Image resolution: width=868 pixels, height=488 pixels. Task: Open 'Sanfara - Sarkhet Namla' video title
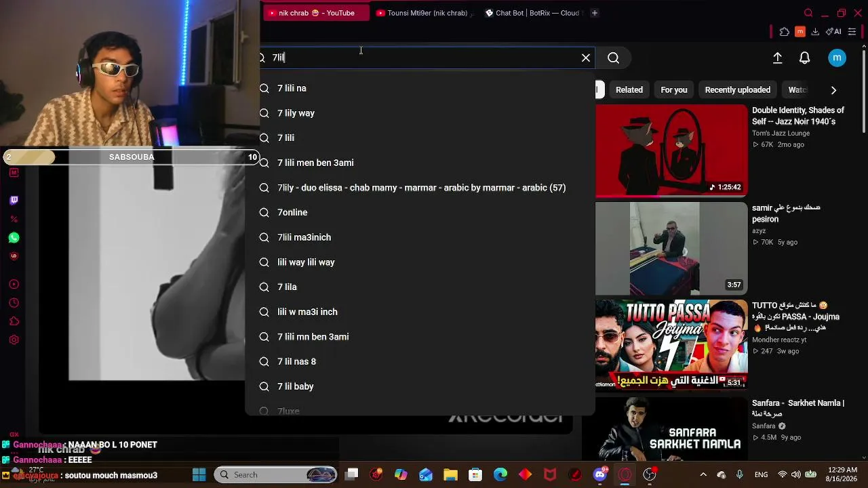pyautogui.click(x=798, y=409)
